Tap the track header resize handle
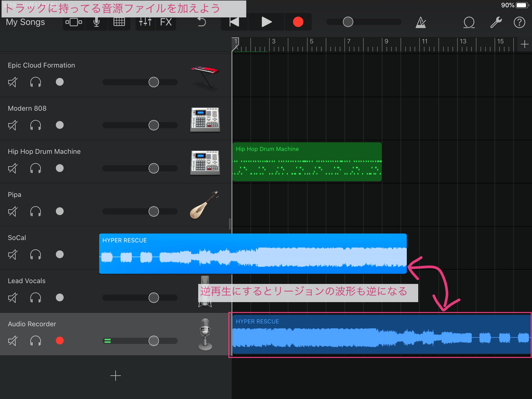The height and width of the screenshot is (399, 532). [230, 224]
